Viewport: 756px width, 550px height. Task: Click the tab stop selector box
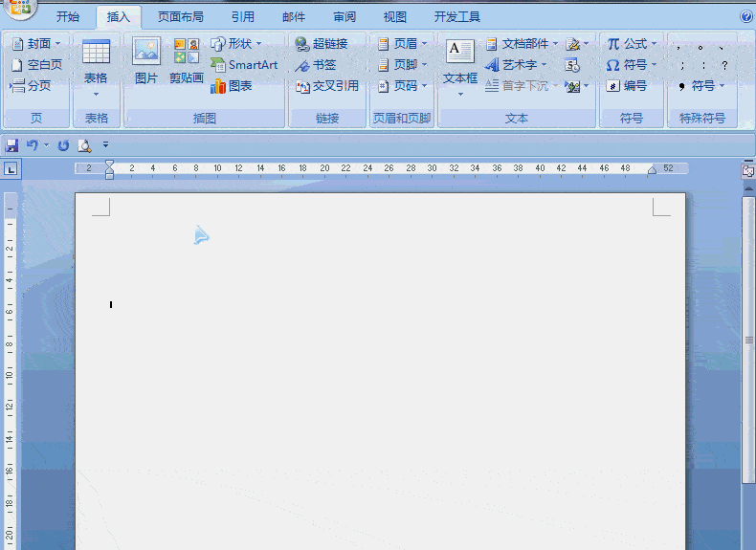11,169
